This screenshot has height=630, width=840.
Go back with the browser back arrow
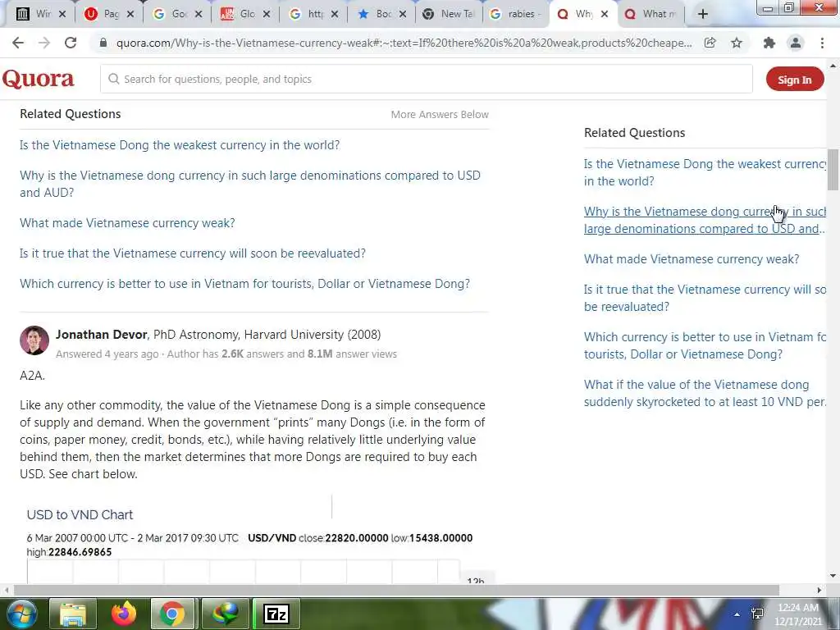pyautogui.click(x=18, y=43)
